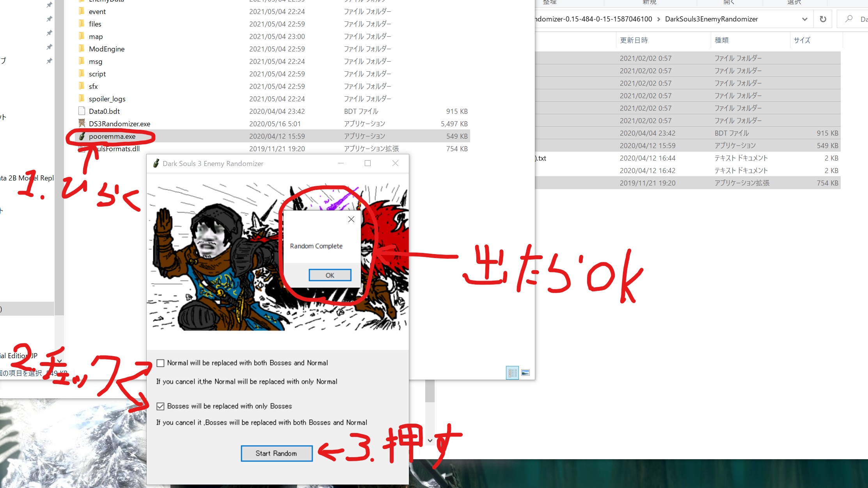This screenshot has width=868, height=488.
Task: Click the Start Random button
Action: point(276,453)
